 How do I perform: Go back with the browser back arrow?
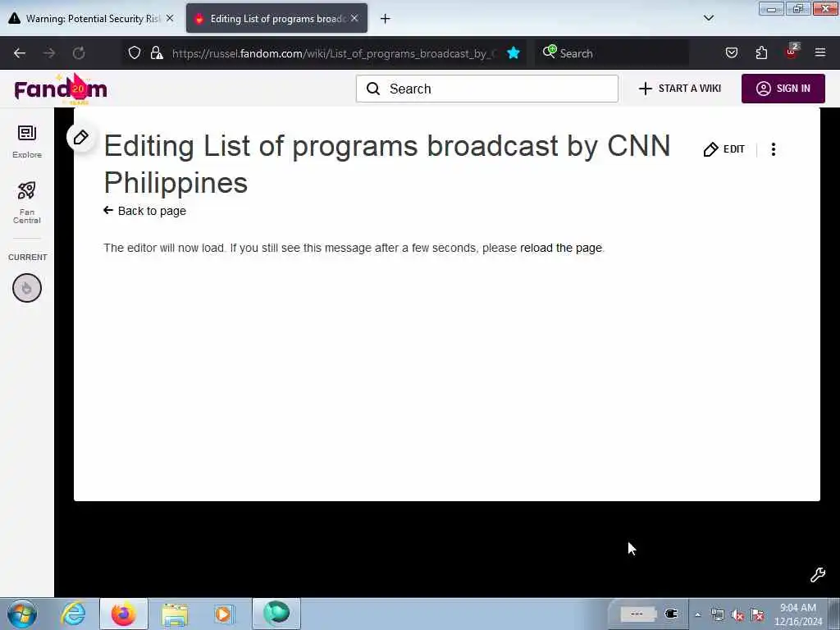pos(20,53)
